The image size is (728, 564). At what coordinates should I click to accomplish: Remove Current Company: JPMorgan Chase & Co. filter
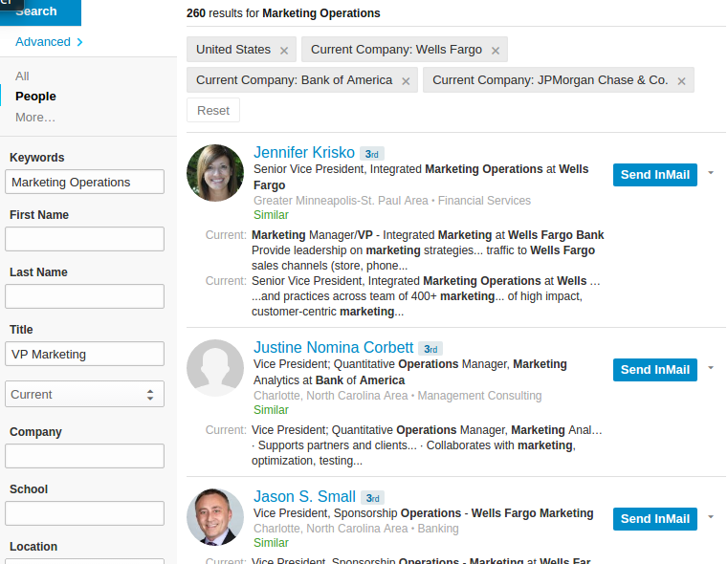[x=681, y=81]
